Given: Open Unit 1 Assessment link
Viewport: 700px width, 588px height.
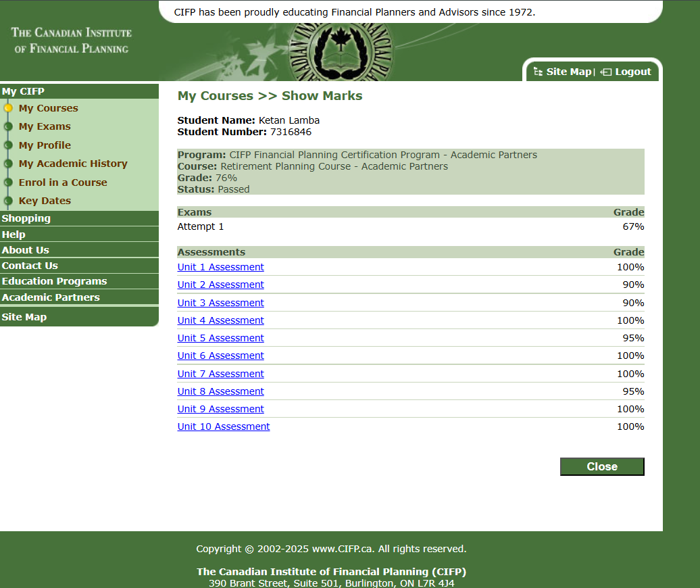Looking at the screenshot, I should pyautogui.click(x=220, y=267).
